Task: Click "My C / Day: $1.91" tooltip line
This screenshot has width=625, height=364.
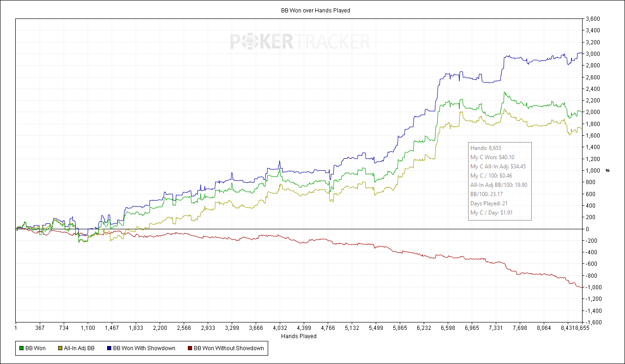Action: click(x=492, y=213)
